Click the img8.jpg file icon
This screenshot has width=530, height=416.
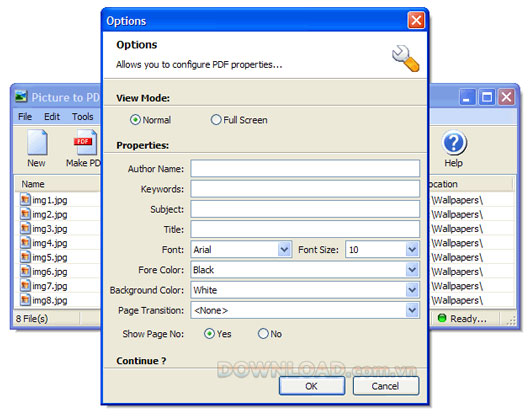coord(25,300)
